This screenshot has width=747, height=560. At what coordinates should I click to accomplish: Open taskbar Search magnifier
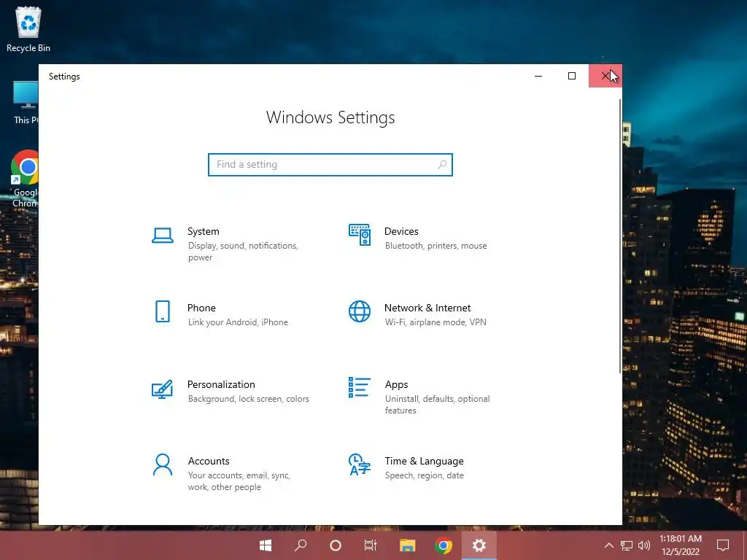coord(300,545)
